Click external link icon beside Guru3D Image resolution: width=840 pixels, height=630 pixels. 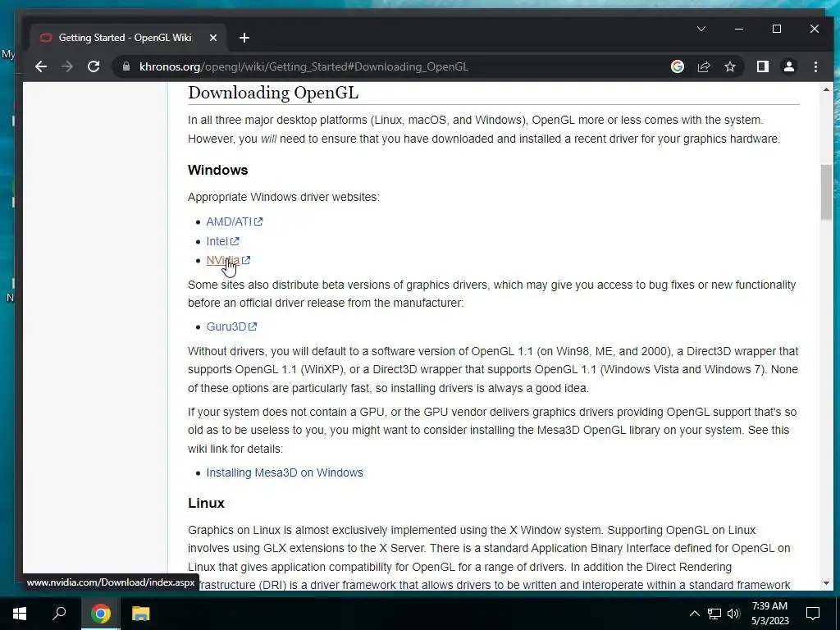253,326
